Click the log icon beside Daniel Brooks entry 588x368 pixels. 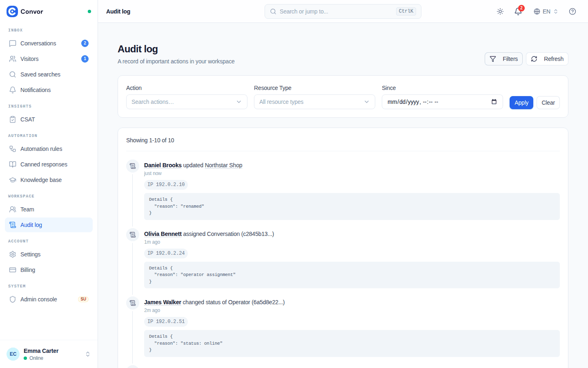133,166
